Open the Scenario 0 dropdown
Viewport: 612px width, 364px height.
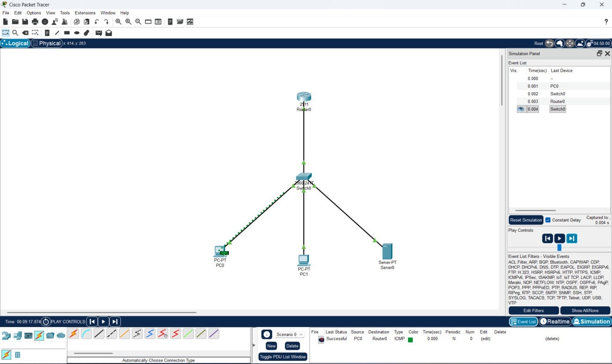tap(289, 334)
